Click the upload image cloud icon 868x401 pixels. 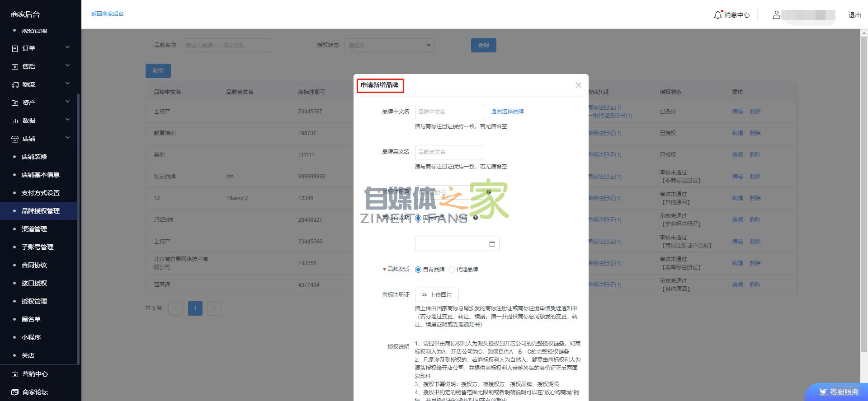tap(424, 295)
